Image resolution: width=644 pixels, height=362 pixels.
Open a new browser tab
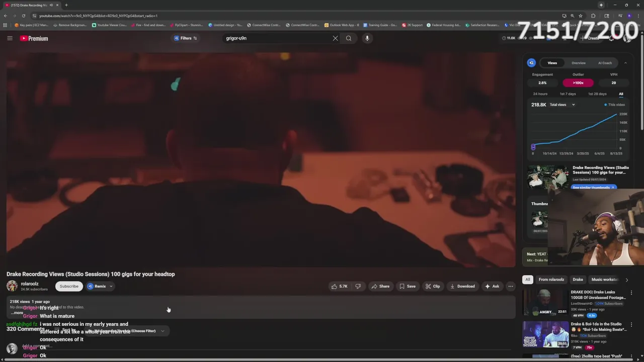66,5
